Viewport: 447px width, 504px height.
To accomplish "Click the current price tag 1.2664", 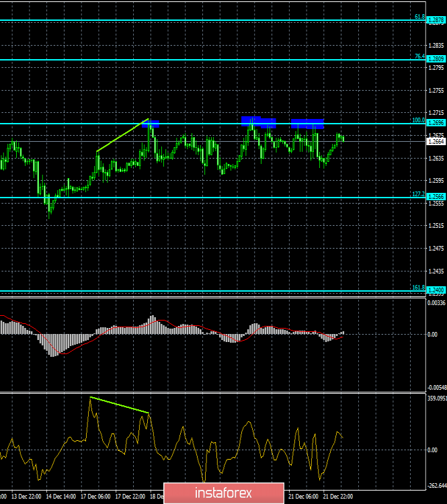I will click(x=436, y=141).
